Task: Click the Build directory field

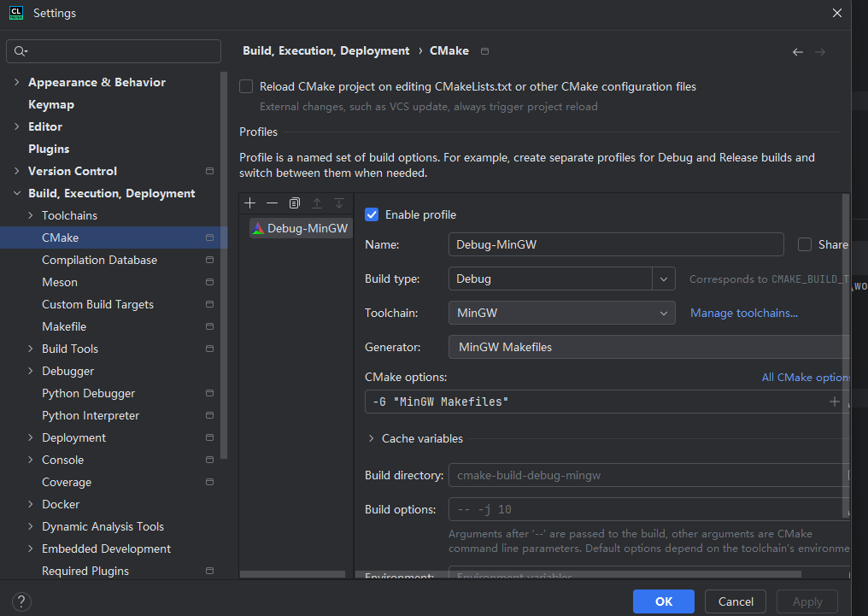Action: pos(648,475)
